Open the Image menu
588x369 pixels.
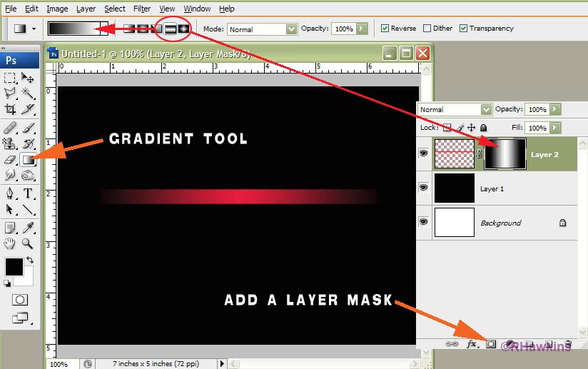(x=57, y=9)
